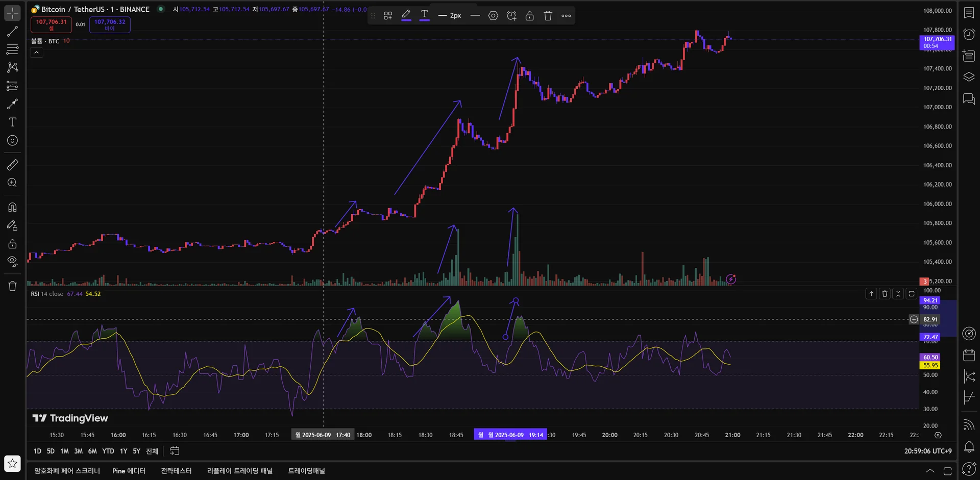Click the red sell price button
980x480 pixels.
pyautogui.click(x=51, y=24)
